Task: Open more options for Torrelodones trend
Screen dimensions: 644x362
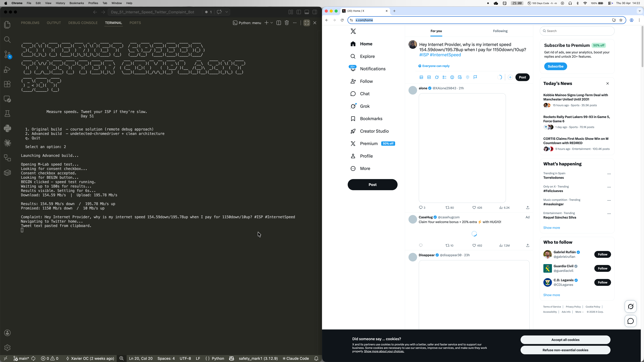Action: [609, 174]
